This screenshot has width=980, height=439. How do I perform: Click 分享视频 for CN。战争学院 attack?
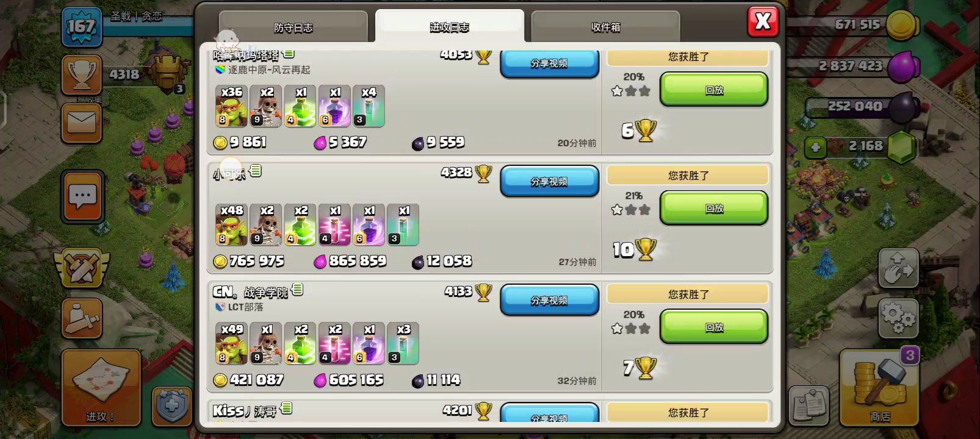549,301
